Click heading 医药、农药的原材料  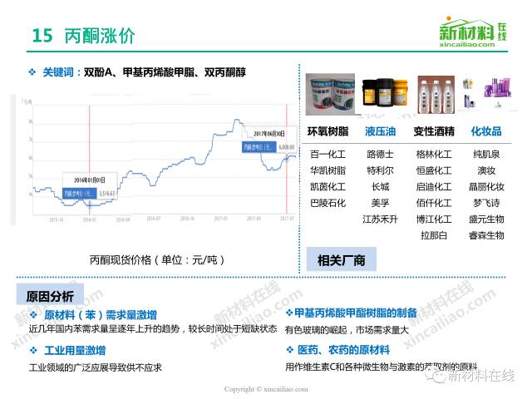tap(343, 349)
